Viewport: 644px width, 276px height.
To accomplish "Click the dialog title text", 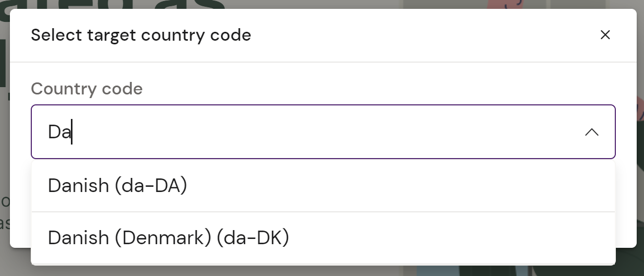I will click(x=141, y=35).
